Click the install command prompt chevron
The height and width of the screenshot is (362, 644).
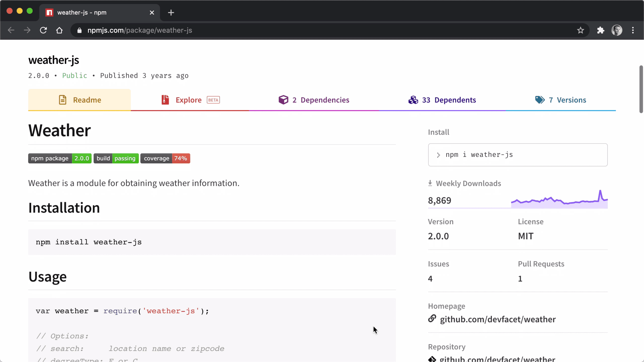click(x=438, y=155)
